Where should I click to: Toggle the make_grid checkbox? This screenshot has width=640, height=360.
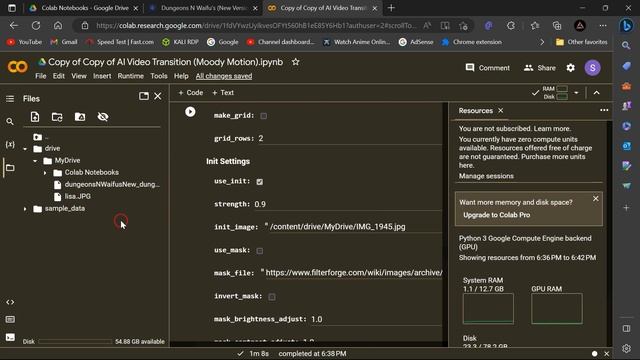[x=264, y=116]
